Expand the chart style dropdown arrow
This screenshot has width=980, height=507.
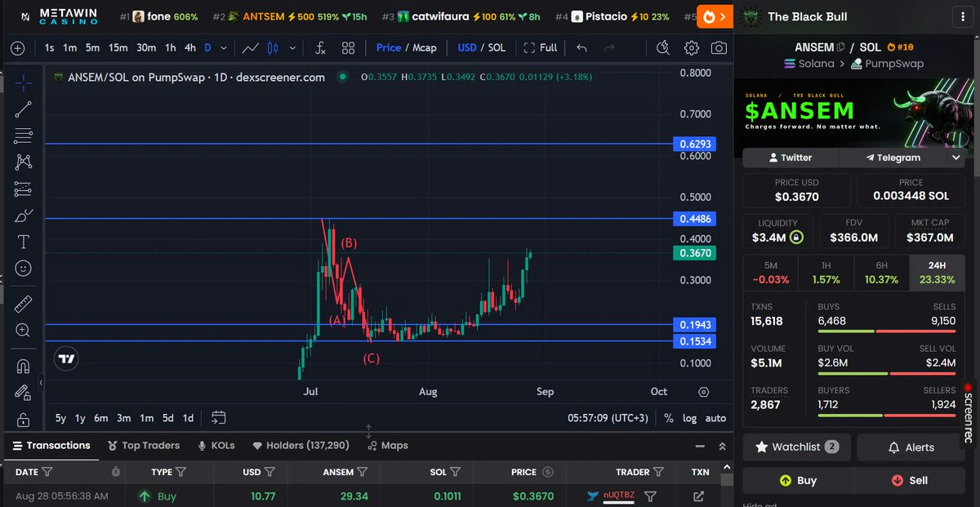292,48
